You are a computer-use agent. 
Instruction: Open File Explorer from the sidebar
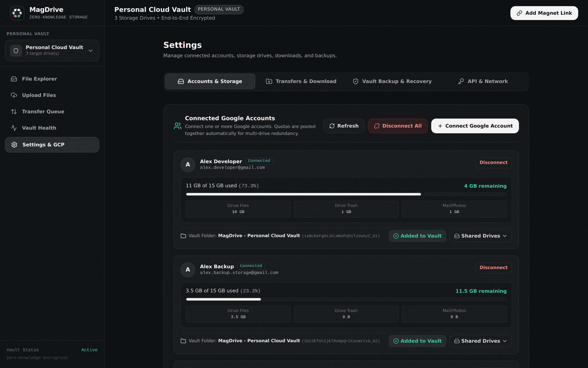(52, 79)
